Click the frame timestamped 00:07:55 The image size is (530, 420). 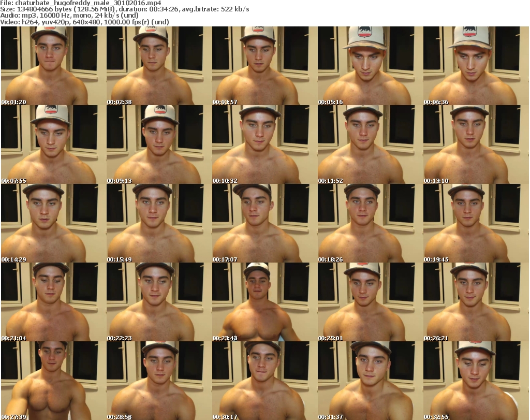pos(53,144)
